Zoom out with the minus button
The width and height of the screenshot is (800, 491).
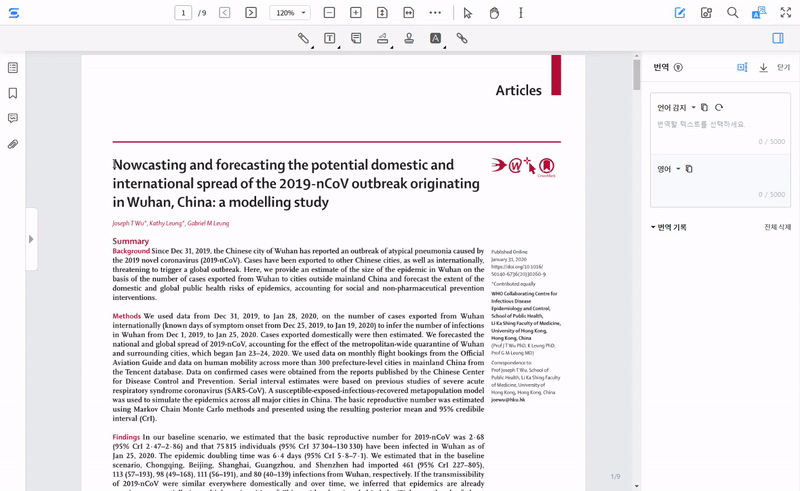click(x=330, y=13)
